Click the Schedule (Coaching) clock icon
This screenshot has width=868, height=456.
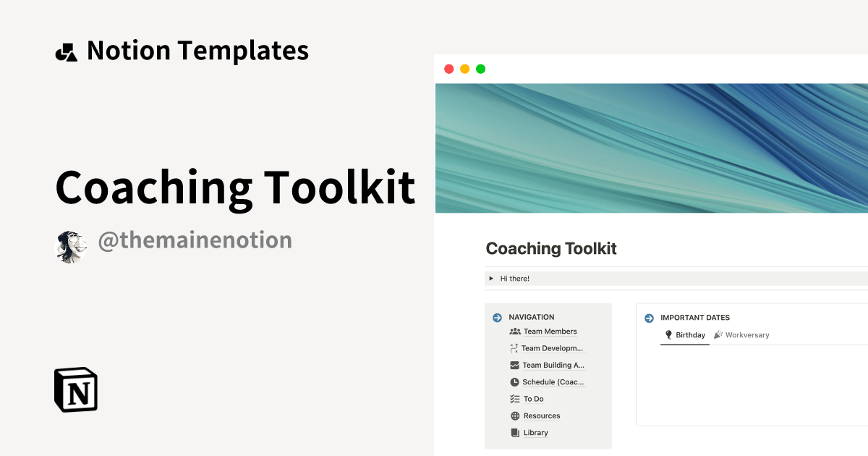coord(515,381)
